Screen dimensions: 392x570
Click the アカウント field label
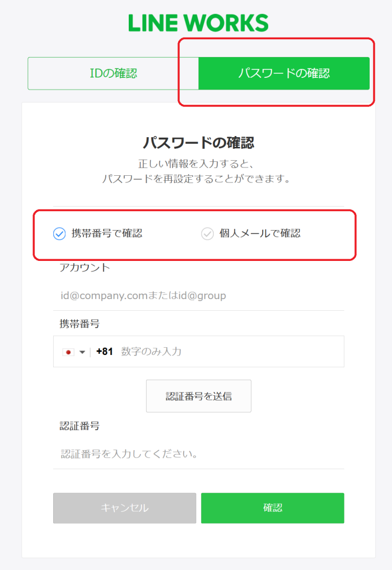(85, 268)
